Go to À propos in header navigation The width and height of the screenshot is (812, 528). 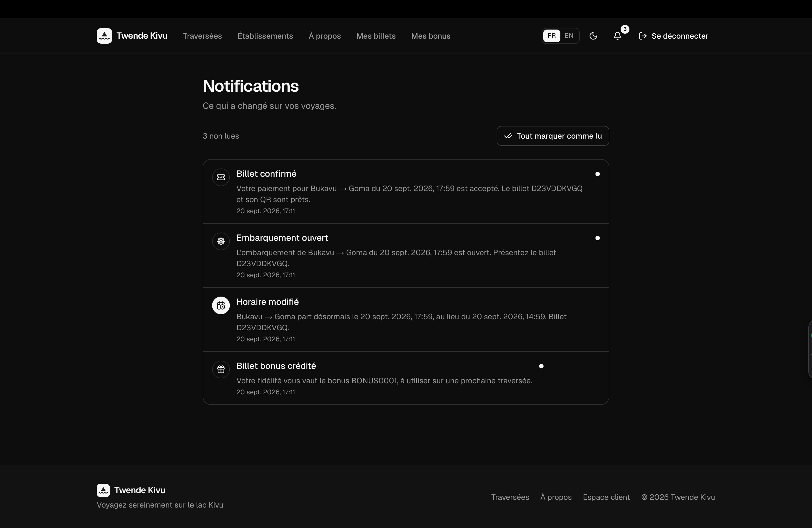(325, 36)
